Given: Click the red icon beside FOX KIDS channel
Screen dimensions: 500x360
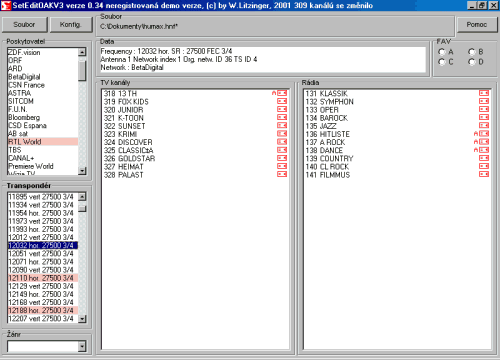Looking at the screenshot, I should click(x=282, y=101).
